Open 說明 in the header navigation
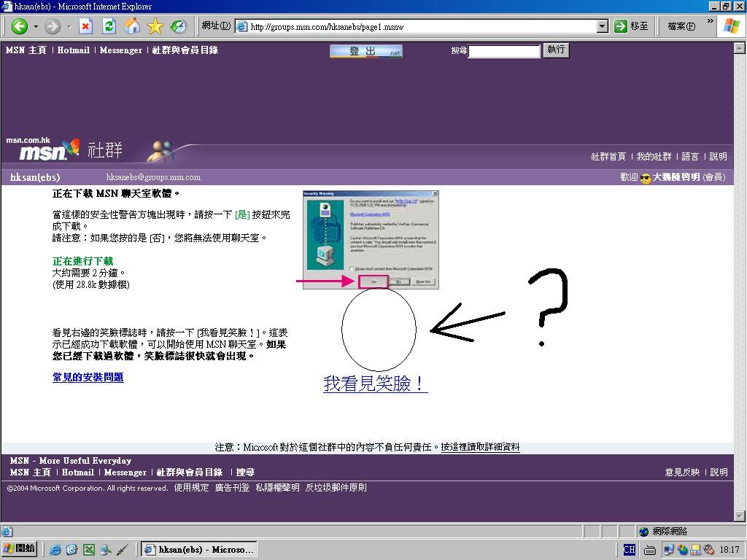This screenshot has height=560, width=747. click(718, 156)
